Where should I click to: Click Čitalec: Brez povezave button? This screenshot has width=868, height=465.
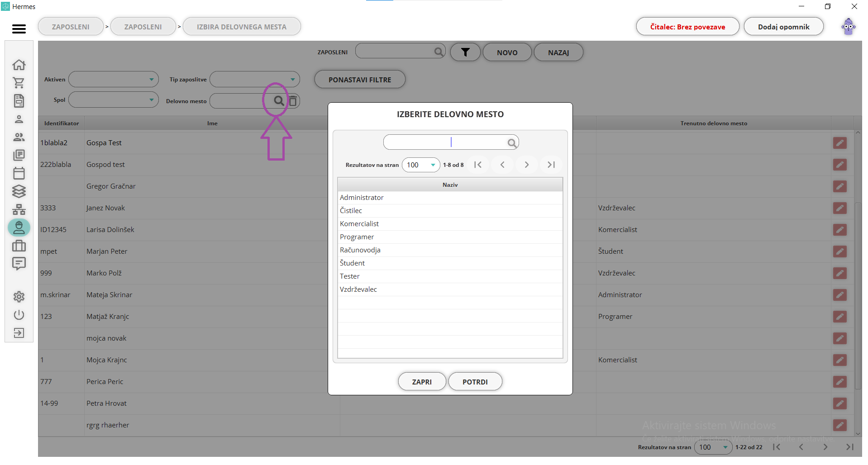(687, 27)
